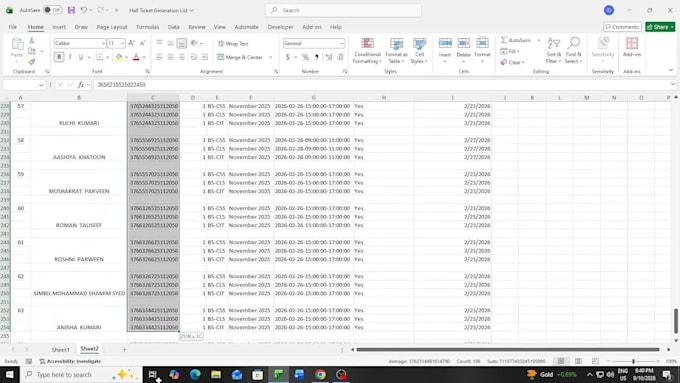This screenshot has width=680, height=383.
Task: Open Conditional Formatting menu
Action: (367, 51)
